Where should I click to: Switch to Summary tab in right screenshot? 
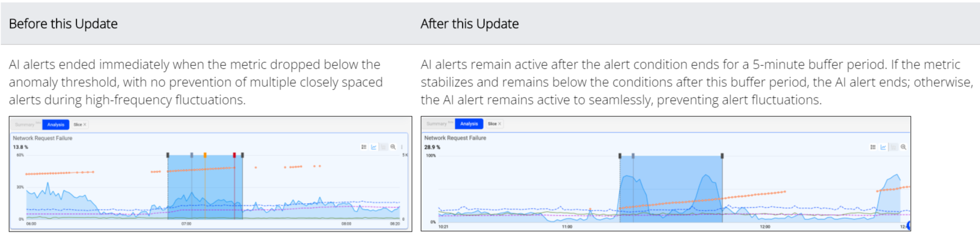437,124
